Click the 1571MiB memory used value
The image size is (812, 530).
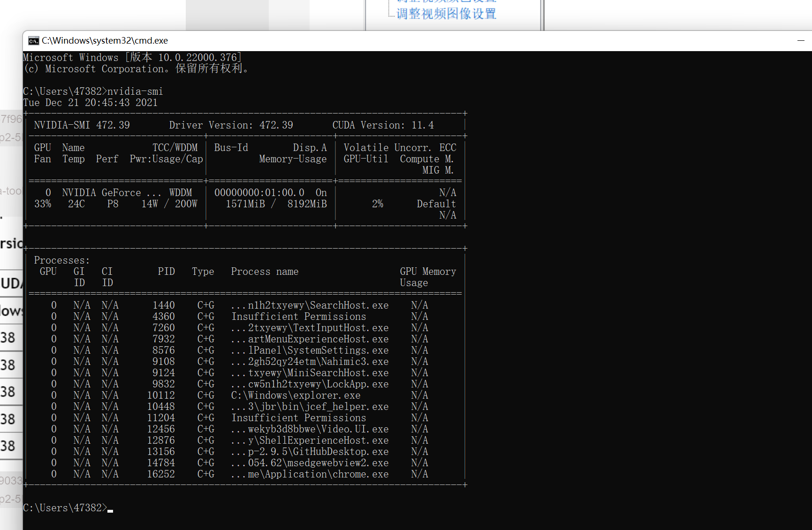(x=245, y=204)
